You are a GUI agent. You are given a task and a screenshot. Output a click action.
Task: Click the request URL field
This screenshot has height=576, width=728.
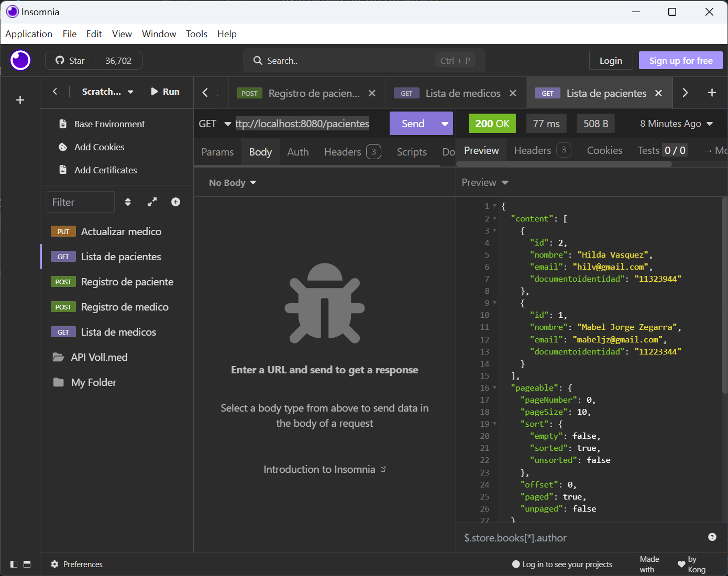309,124
